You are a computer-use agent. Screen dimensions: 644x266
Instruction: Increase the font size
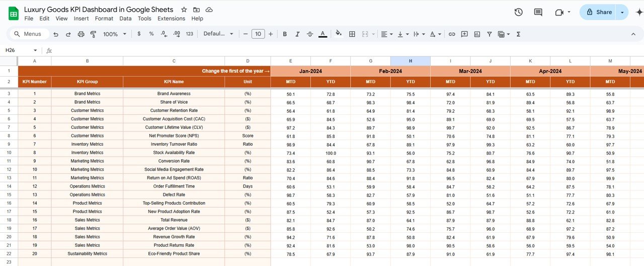(x=271, y=34)
